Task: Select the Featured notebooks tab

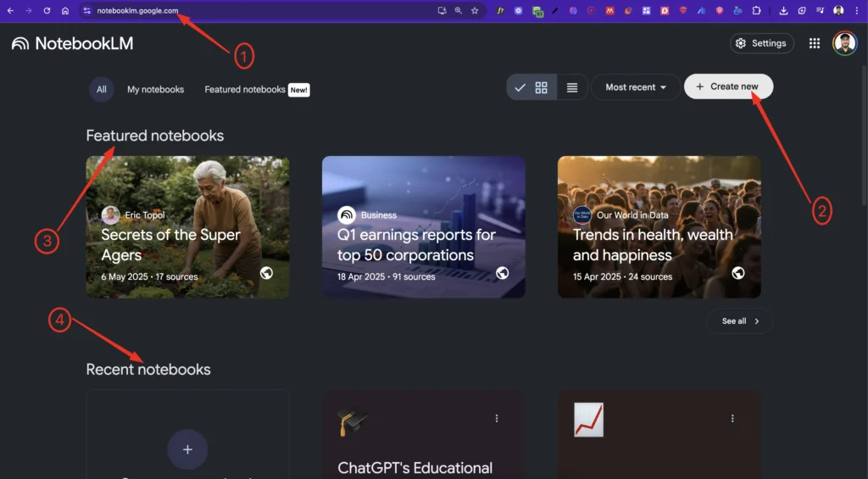Action: coord(256,90)
